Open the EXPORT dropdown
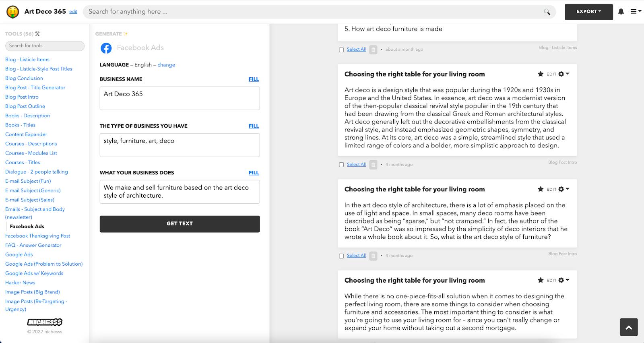The height and width of the screenshot is (343, 644). [x=588, y=12]
